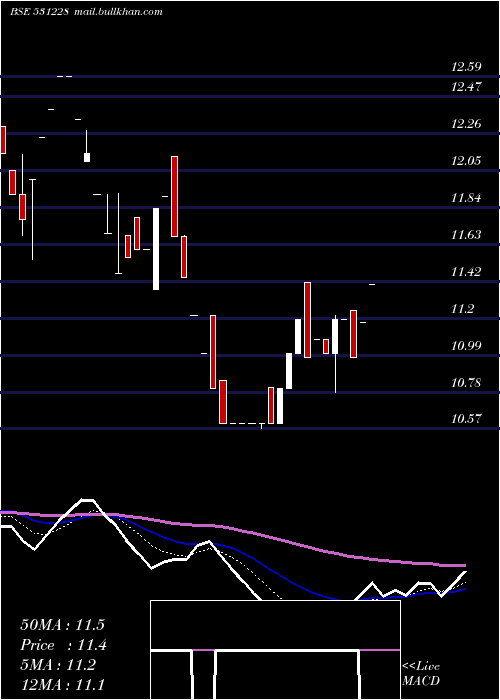Click the 12MA : 11.1 readout
Viewport: 500px width, 700px height.
click(x=62, y=685)
